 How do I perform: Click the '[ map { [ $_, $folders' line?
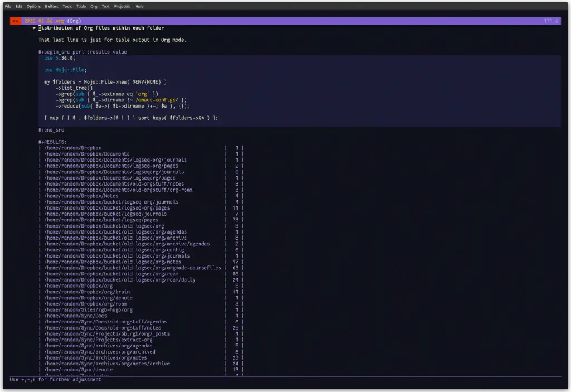(131, 118)
